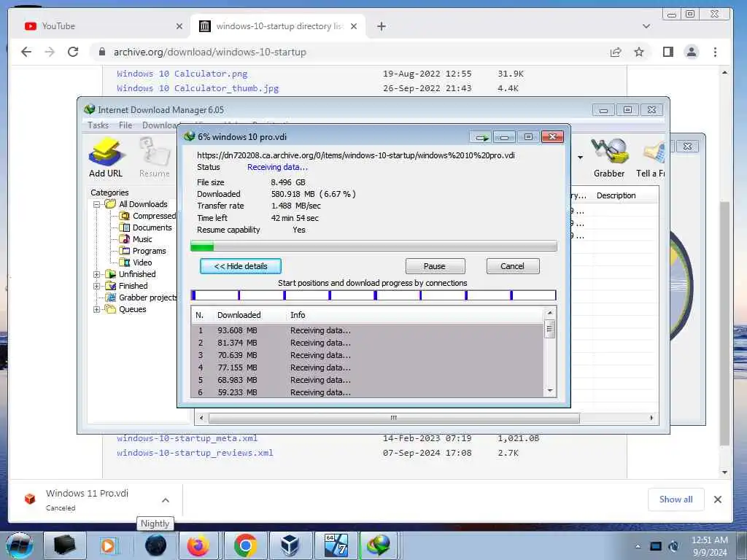Select the Music category

(136, 239)
